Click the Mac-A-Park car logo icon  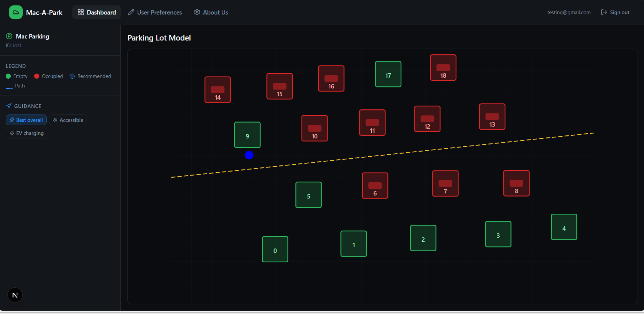[x=16, y=12]
